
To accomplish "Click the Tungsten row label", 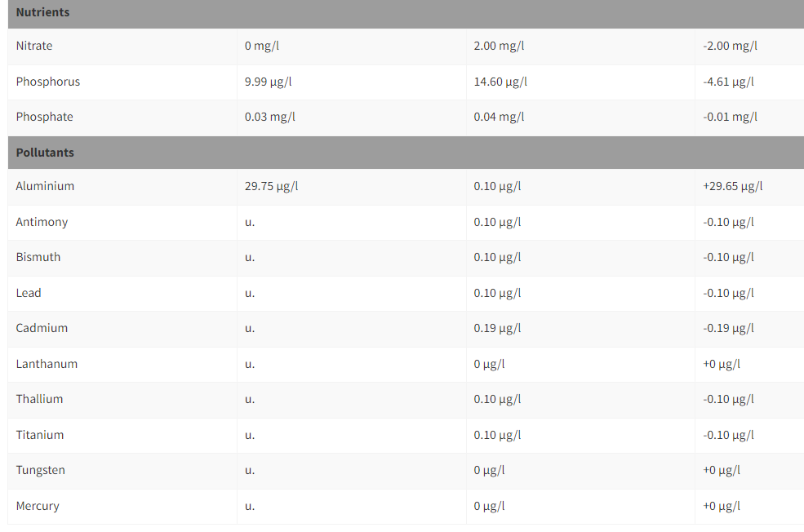I will 41,470.
